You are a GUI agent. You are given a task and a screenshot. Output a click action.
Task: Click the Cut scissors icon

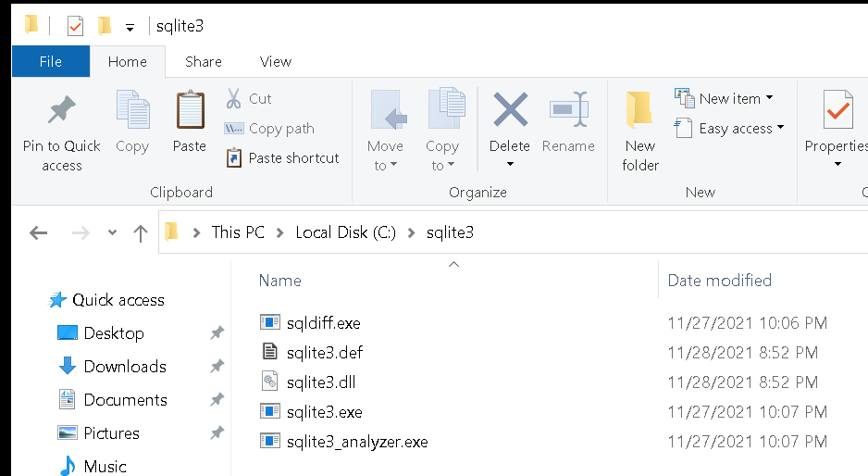point(233,99)
